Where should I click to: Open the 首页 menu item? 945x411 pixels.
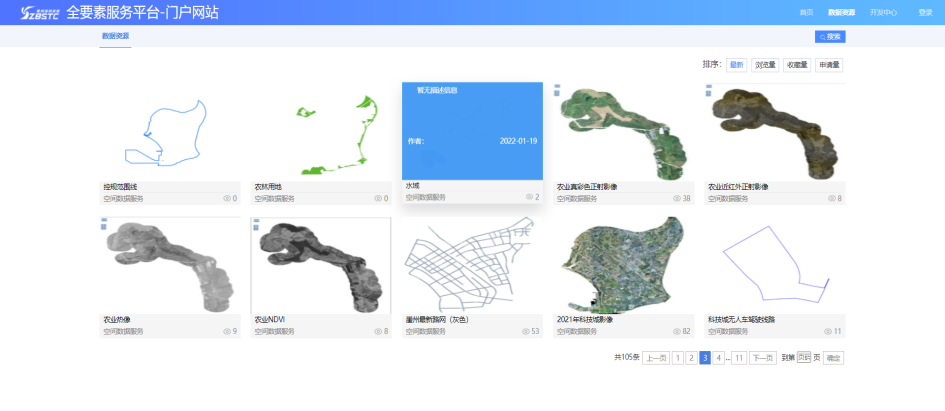[806, 13]
